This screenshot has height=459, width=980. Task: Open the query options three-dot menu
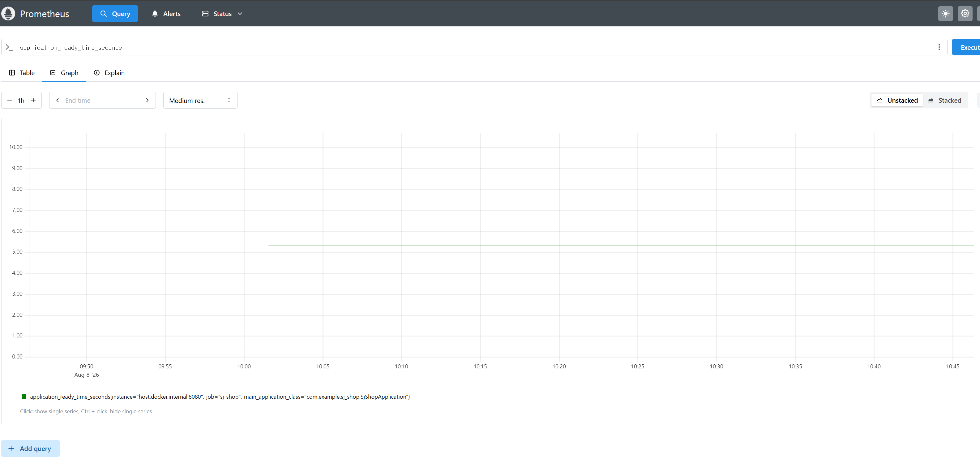939,47
